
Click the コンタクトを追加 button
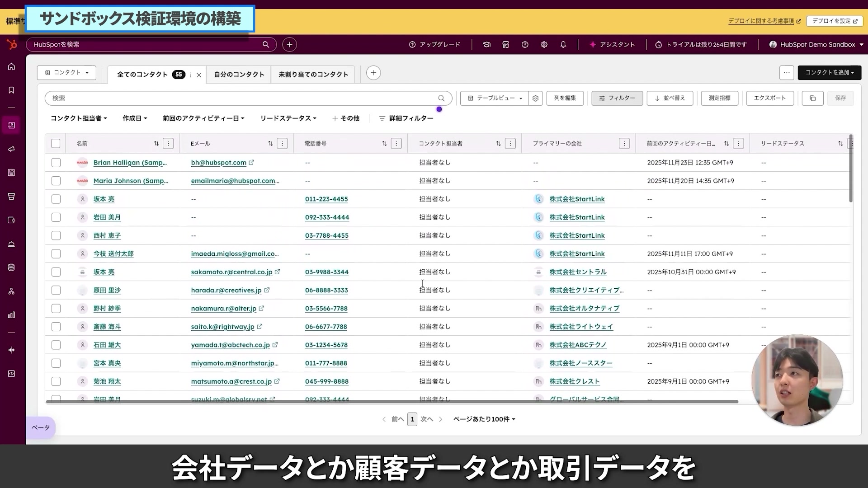(x=829, y=72)
